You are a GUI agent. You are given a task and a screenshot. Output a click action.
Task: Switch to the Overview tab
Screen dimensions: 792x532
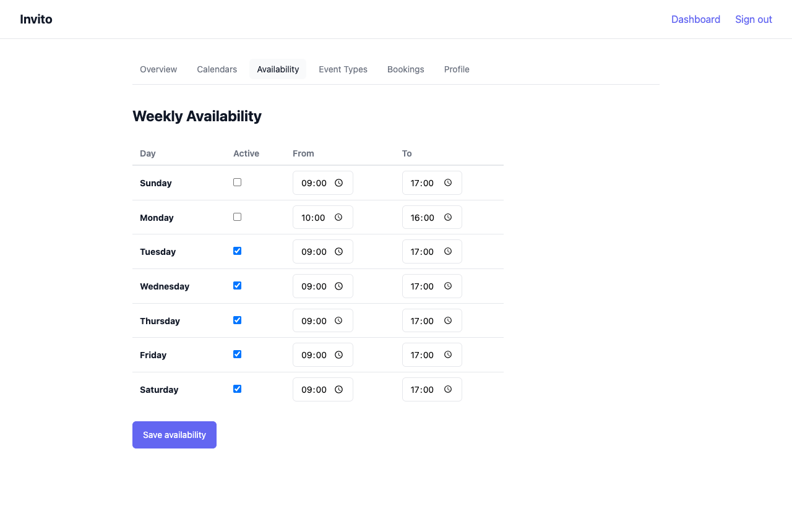pos(158,69)
